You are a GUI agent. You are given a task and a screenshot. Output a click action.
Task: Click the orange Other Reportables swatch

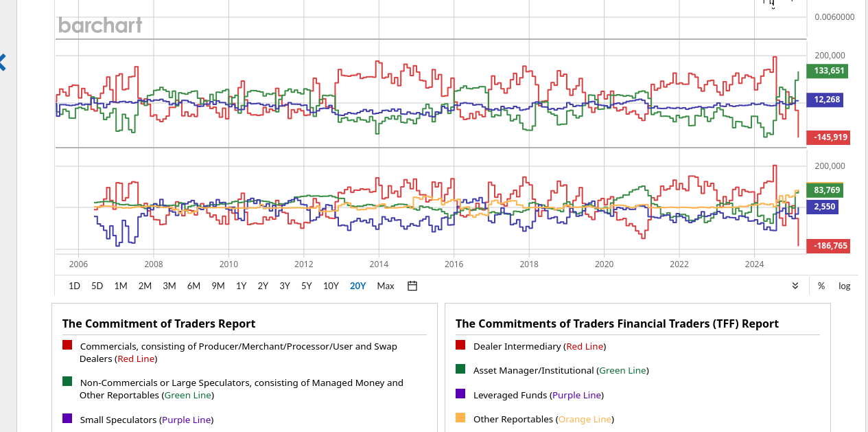coord(460,418)
